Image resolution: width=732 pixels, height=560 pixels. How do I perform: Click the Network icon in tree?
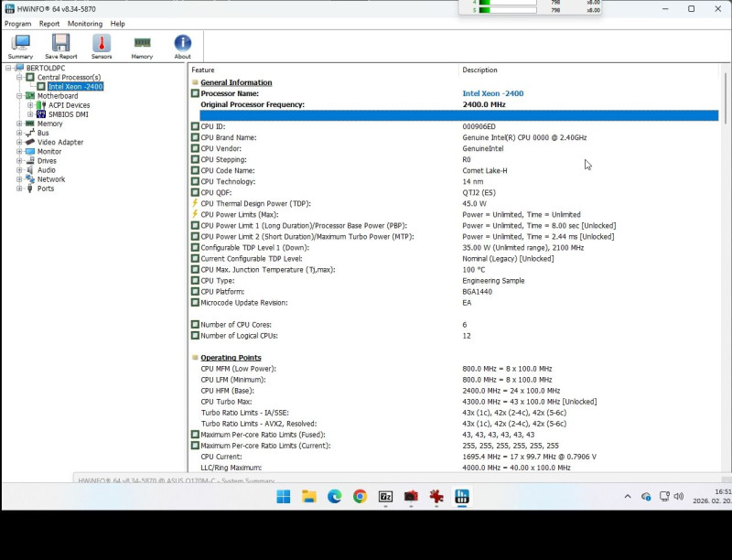click(30, 179)
